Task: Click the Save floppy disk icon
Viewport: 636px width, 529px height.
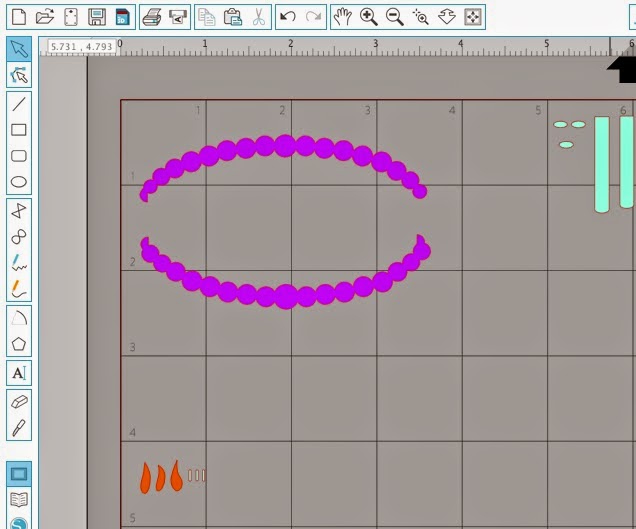Action: pos(97,17)
